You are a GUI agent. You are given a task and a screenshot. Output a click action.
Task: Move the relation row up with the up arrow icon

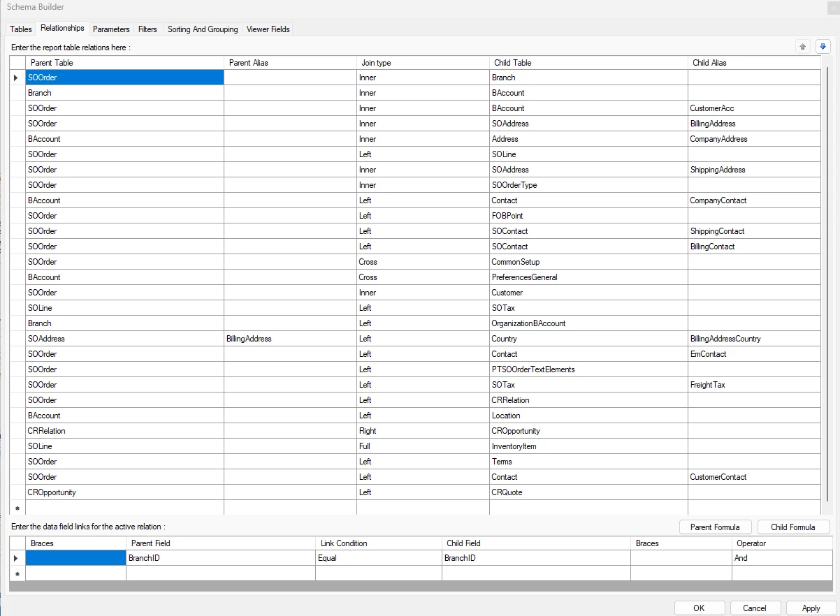[x=803, y=47]
